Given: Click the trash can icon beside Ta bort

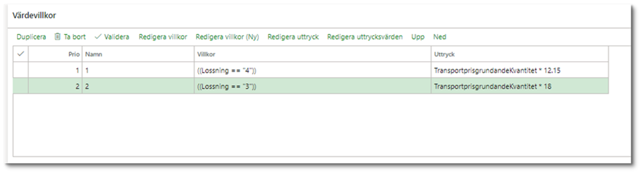Looking at the screenshot, I should tap(57, 37).
